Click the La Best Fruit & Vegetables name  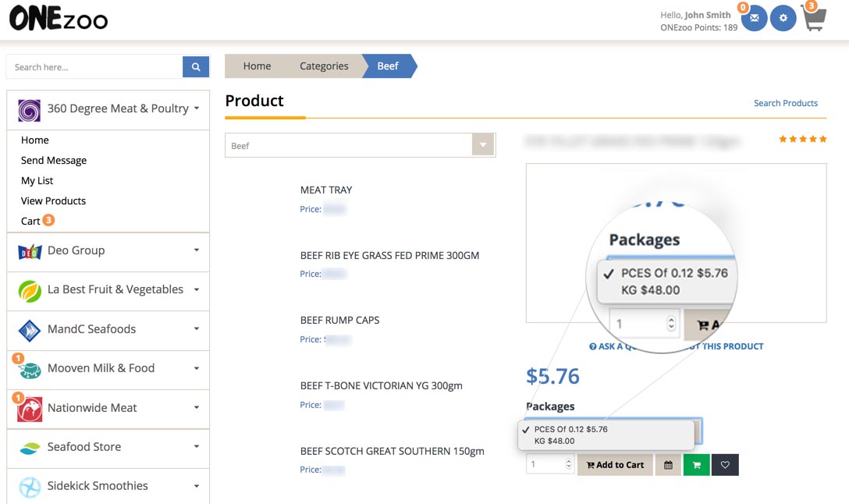tap(115, 289)
